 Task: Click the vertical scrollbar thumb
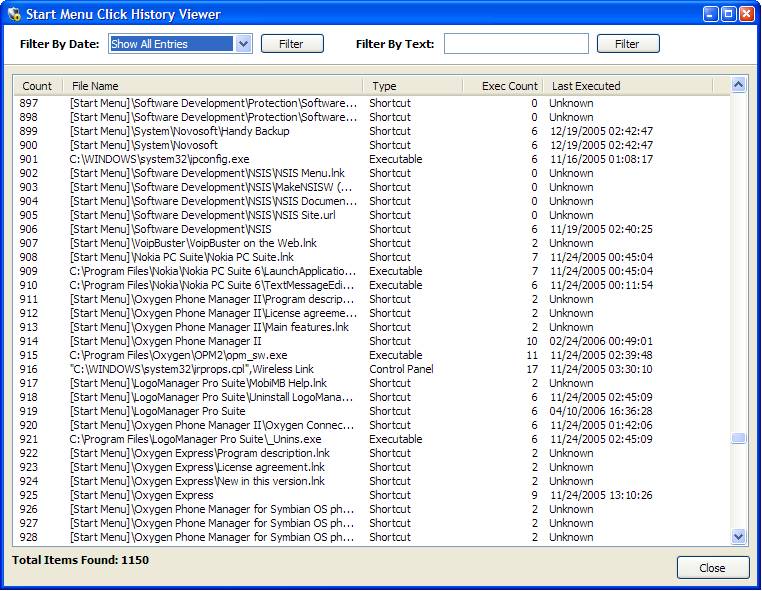738,438
